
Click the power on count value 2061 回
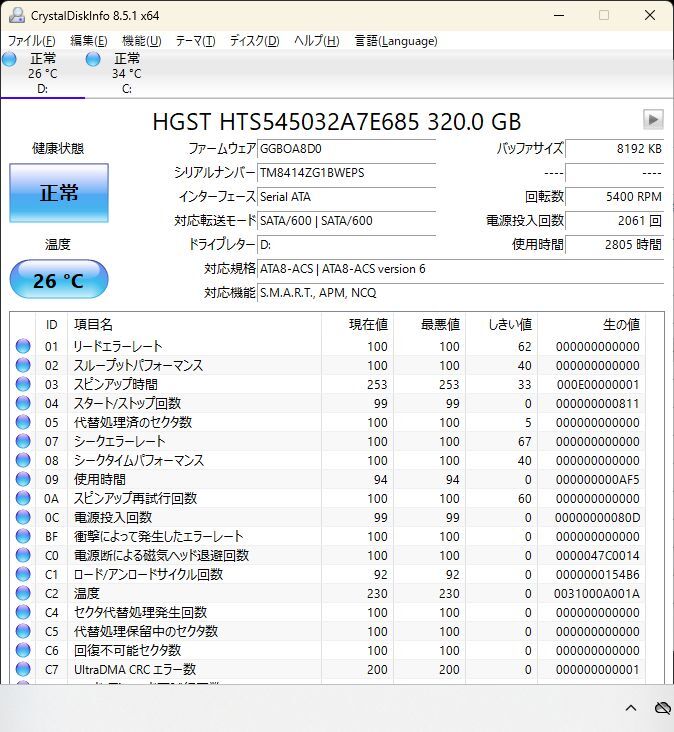point(614,221)
